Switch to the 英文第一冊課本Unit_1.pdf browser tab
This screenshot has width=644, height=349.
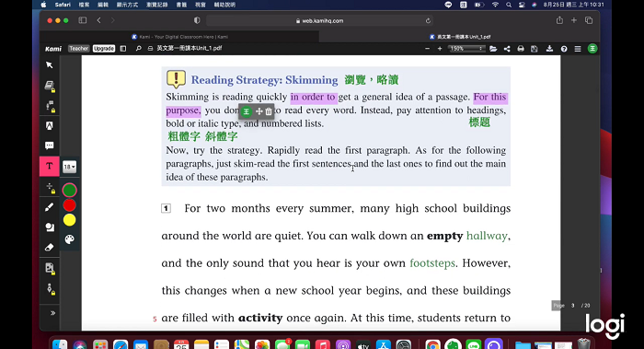[460, 37]
